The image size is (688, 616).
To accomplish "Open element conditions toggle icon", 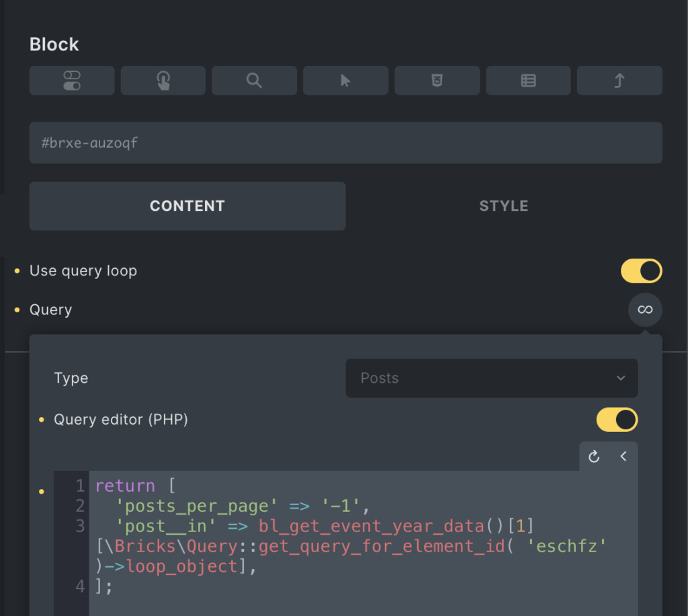I will [x=71, y=81].
